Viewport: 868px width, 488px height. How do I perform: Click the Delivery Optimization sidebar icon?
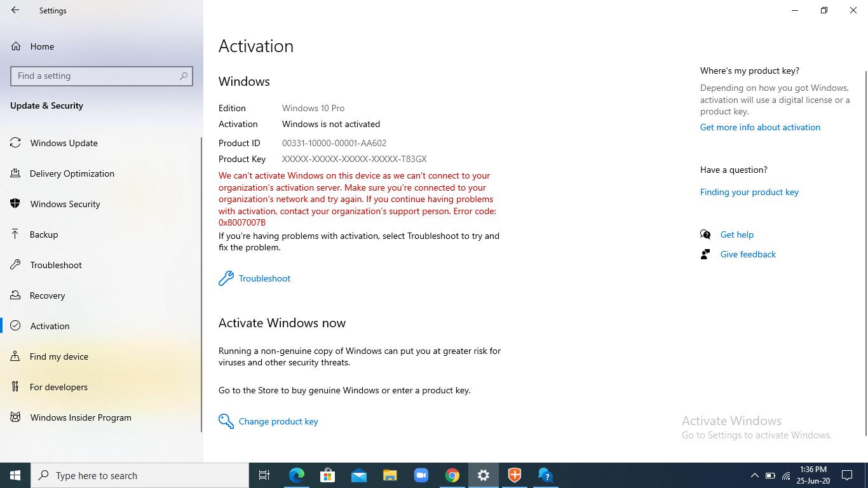[15, 173]
